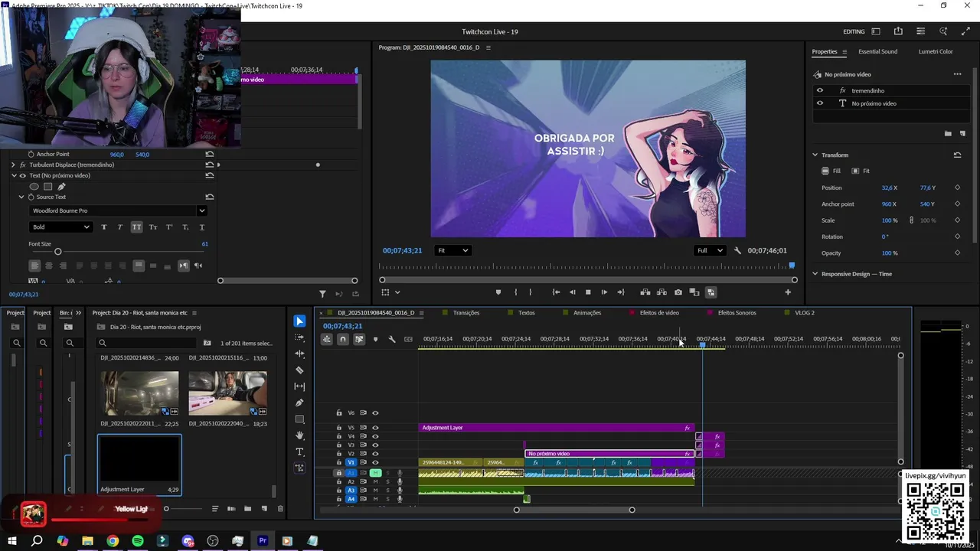Open the Full playback resolution dropdown
The image size is (980, 551).
[x=710, y=250]
